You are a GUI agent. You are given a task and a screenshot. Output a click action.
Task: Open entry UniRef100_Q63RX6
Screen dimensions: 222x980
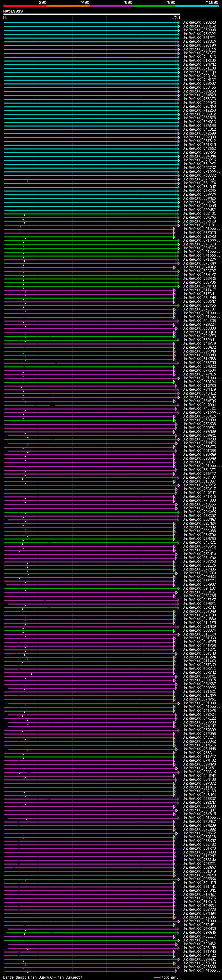click(x=199, y=278)
